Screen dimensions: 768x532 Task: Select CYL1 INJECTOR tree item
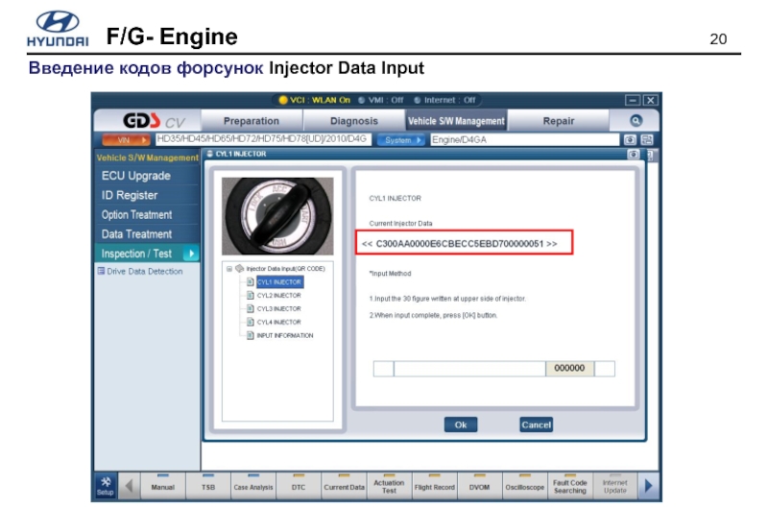pyautogui.click(x=279, y=282)
